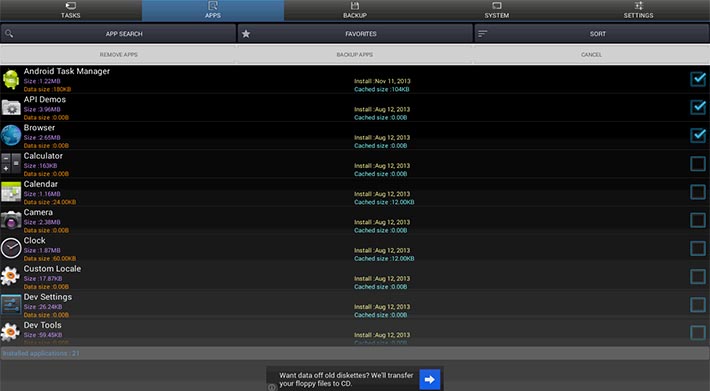Click the Android Task Manager app icon
The width and height of the screenshot is (710, 391).
(x=11, y=79)
